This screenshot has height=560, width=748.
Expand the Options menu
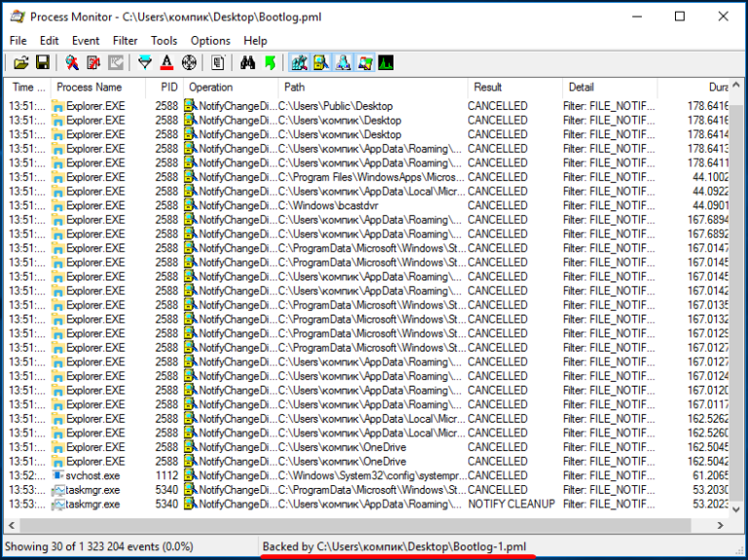tap(210, 41)
